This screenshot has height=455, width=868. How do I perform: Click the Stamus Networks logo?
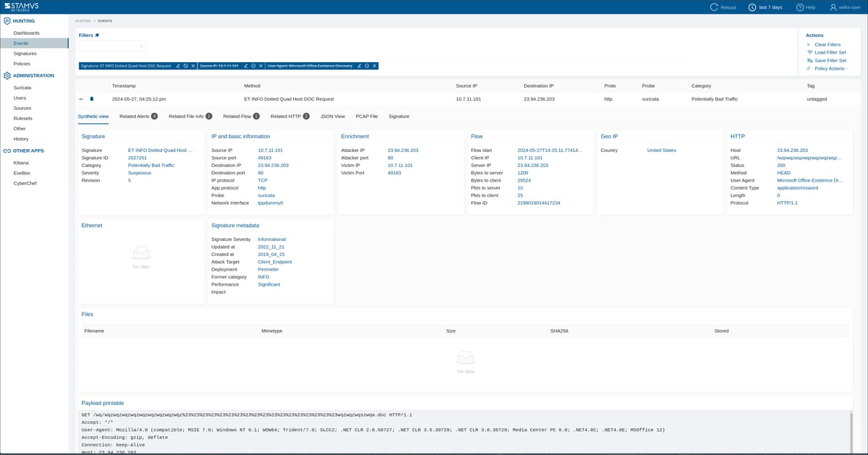pyautogui.click(x=23, y=7)
